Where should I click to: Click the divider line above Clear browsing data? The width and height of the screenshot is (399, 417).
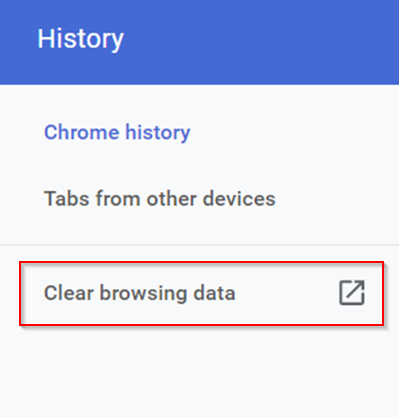(199, 245)
